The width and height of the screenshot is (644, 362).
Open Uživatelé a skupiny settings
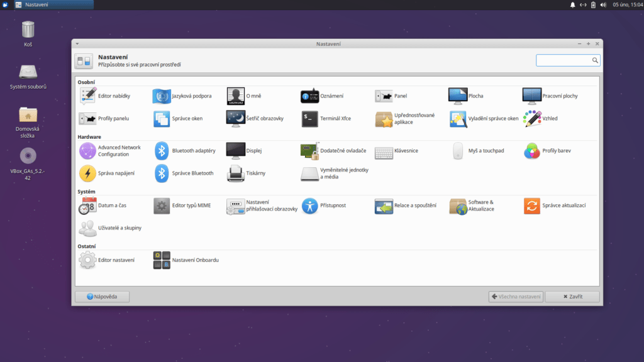tap(110, 228)
